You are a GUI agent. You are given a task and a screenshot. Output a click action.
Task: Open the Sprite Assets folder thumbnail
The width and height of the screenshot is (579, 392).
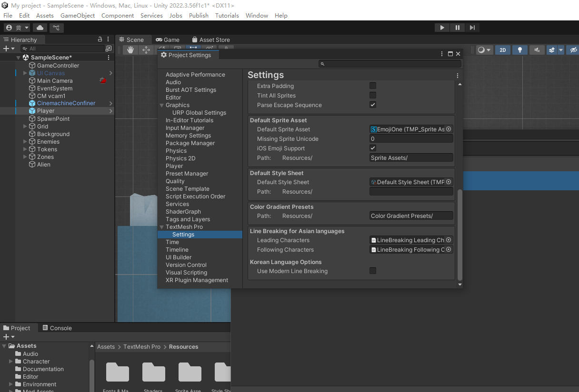coord(190,372)
